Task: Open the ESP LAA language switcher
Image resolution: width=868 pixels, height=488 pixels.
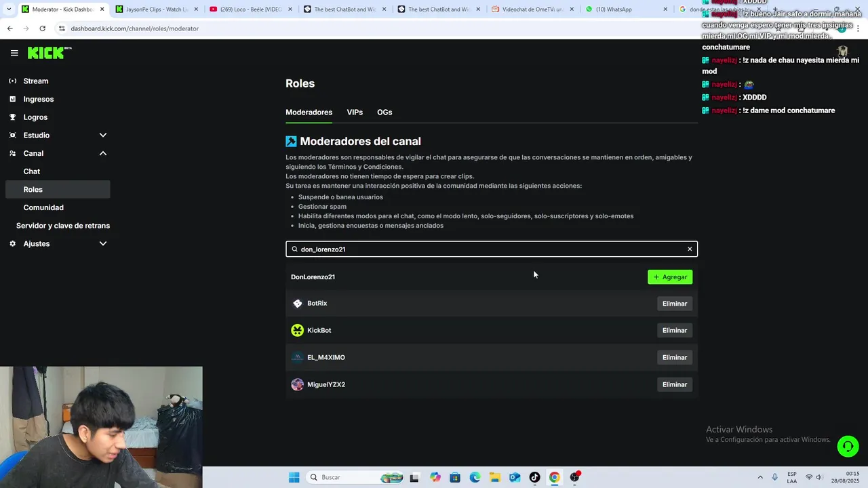Action: 792,477
